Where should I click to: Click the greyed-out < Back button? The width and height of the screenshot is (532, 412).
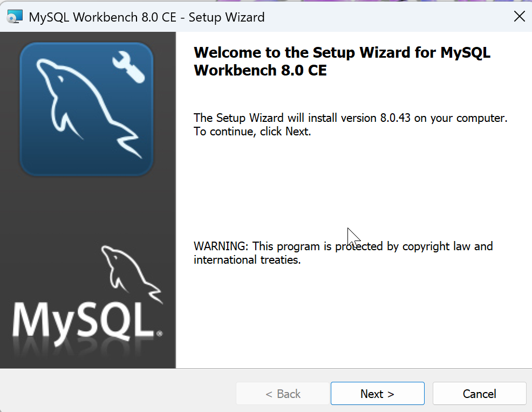pos(283,394)
